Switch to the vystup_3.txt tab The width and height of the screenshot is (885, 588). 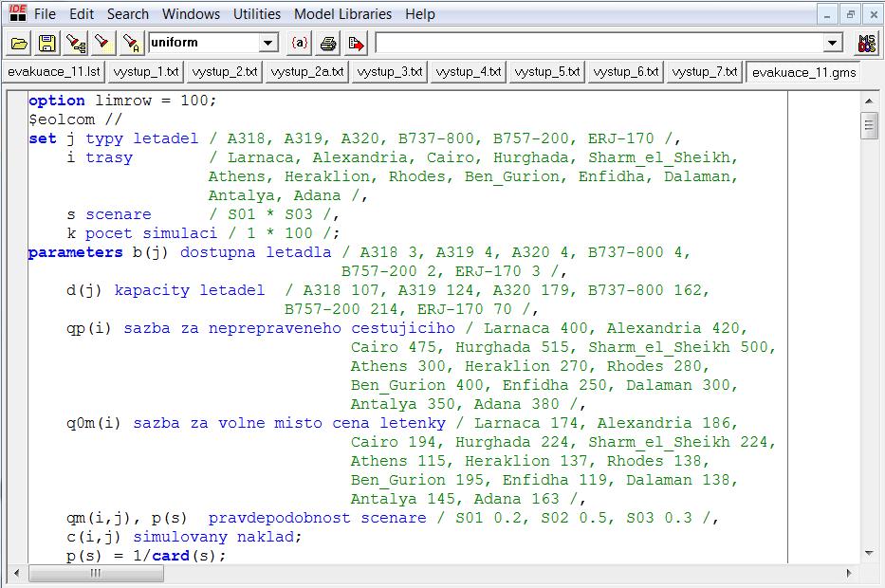(x=390, y=72)
